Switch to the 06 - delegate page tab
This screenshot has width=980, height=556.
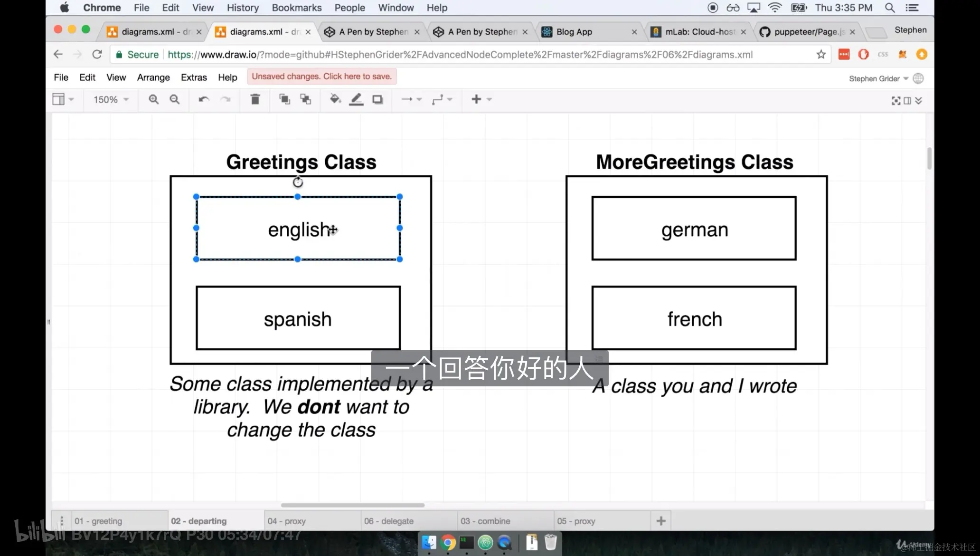[x=389, y=521]
